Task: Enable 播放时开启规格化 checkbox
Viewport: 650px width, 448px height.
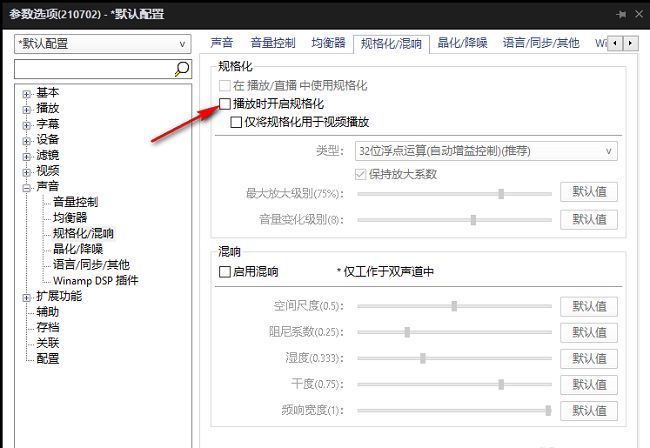Action: pos(225,104)
